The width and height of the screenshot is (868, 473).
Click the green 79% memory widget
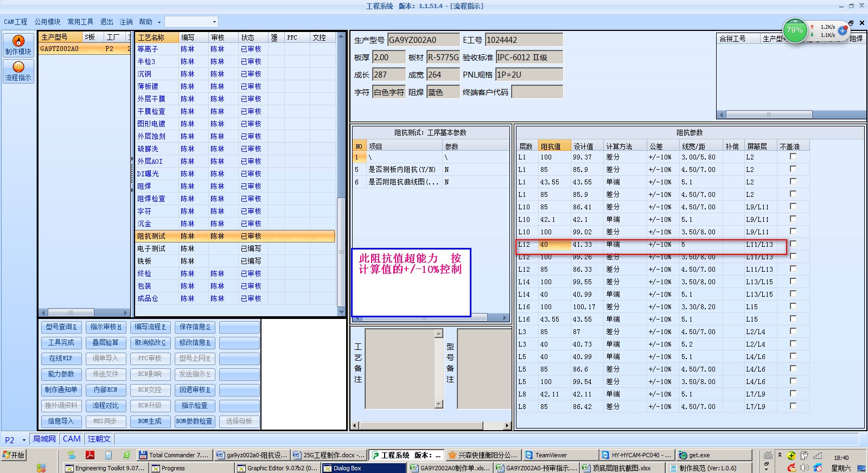point(795,30)
